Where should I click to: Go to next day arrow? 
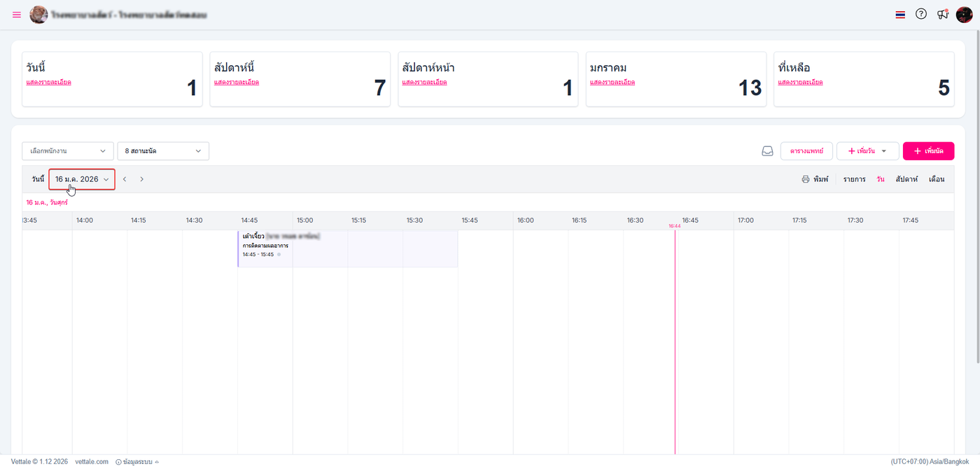tap(141, 179)
